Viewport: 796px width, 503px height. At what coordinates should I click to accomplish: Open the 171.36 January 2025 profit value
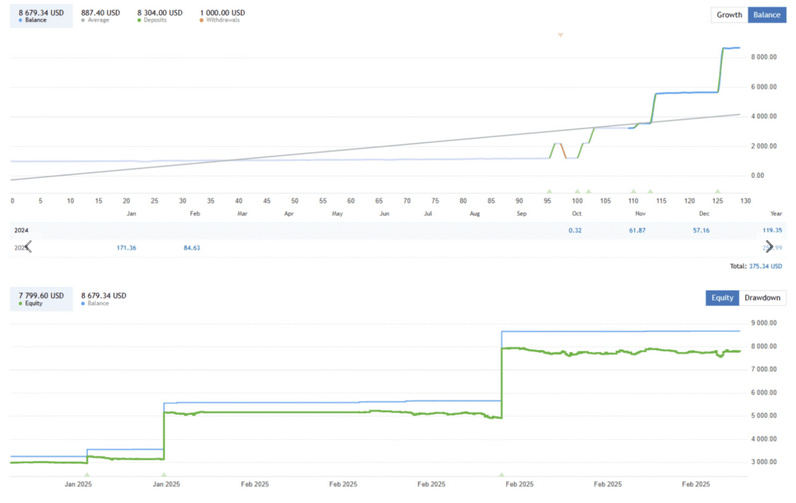tap(126, 248)
